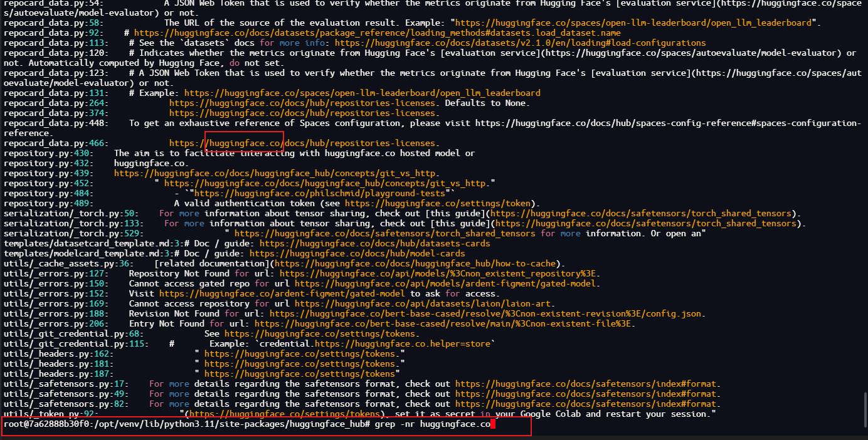
Task: Open the safetensors index#format URL on _safetensors.py:17
Action: [586, 384]
